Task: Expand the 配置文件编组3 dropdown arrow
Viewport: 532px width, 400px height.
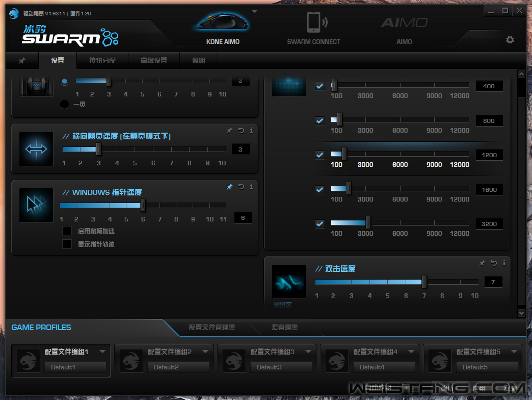Action: [308, 352]
